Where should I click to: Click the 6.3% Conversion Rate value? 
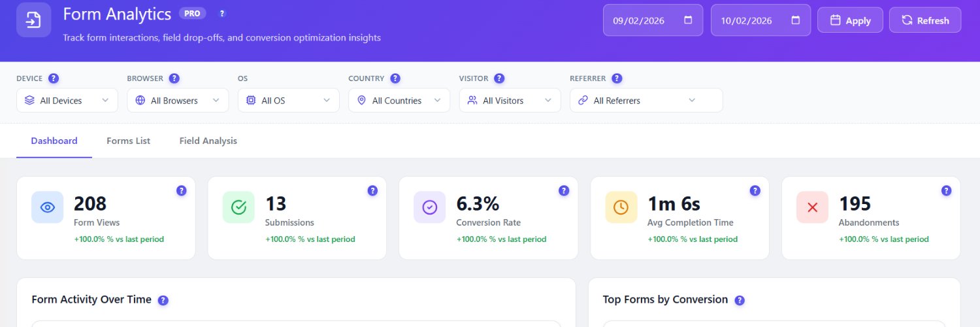click(x=478, y=204)
